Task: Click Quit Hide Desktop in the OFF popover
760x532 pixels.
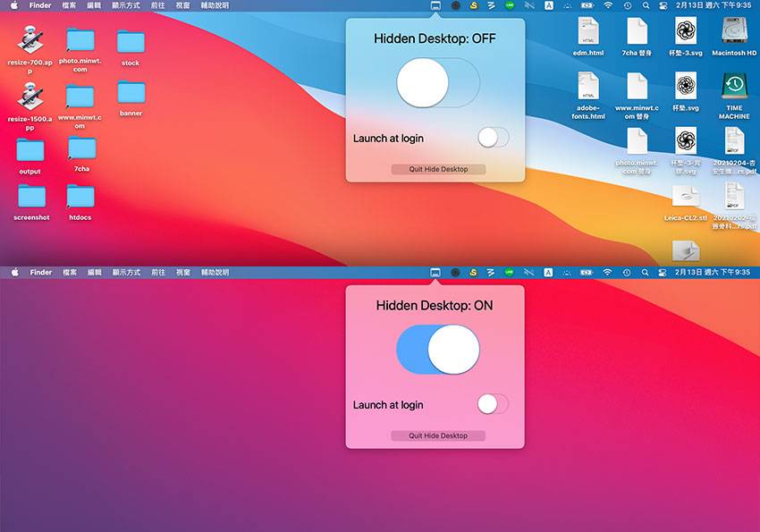Action: (438, 169)
